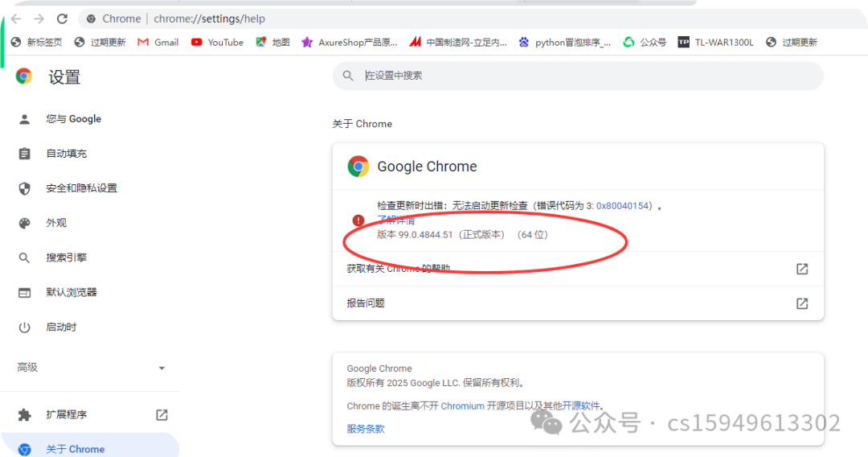The width and height of the screenshot is (868, 457).
Task: Click the browser forward arrow
Action: 39,19
